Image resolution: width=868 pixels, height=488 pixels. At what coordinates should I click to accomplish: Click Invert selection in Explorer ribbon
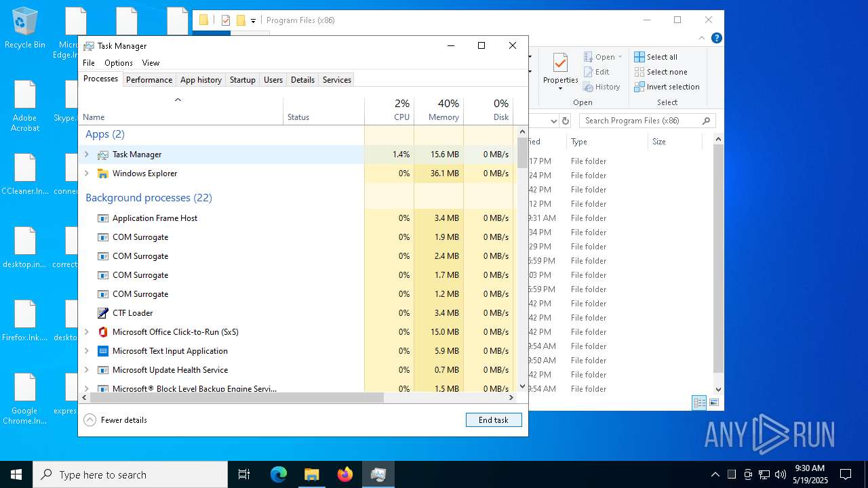667,87
